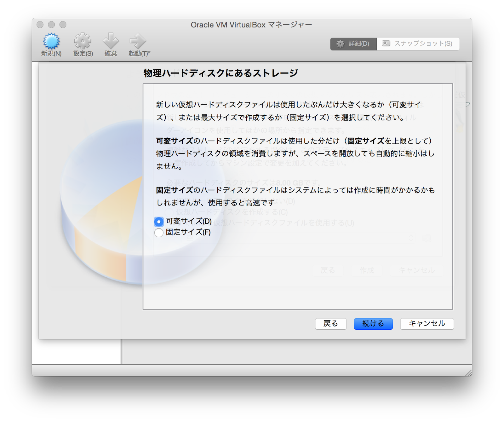The width and height of the screenshot is (504, 422).
Task: Open 設定(S) settings gear icon
Action: coord(83,41)
